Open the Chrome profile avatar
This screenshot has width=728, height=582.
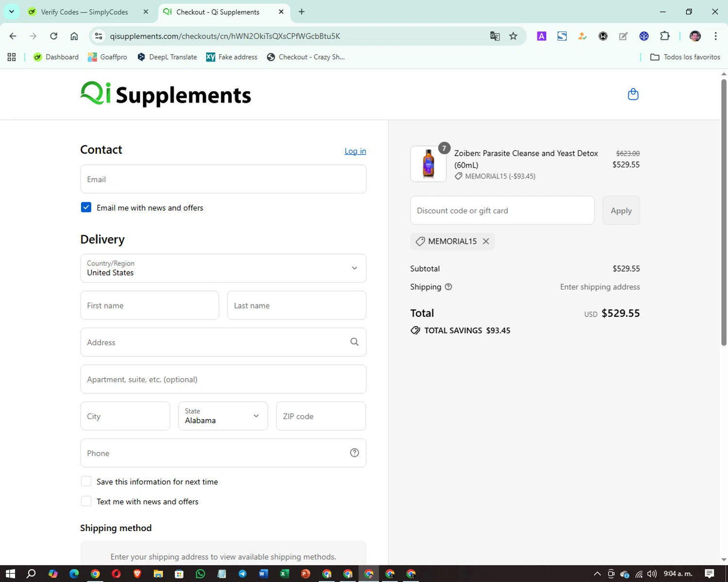695,36
